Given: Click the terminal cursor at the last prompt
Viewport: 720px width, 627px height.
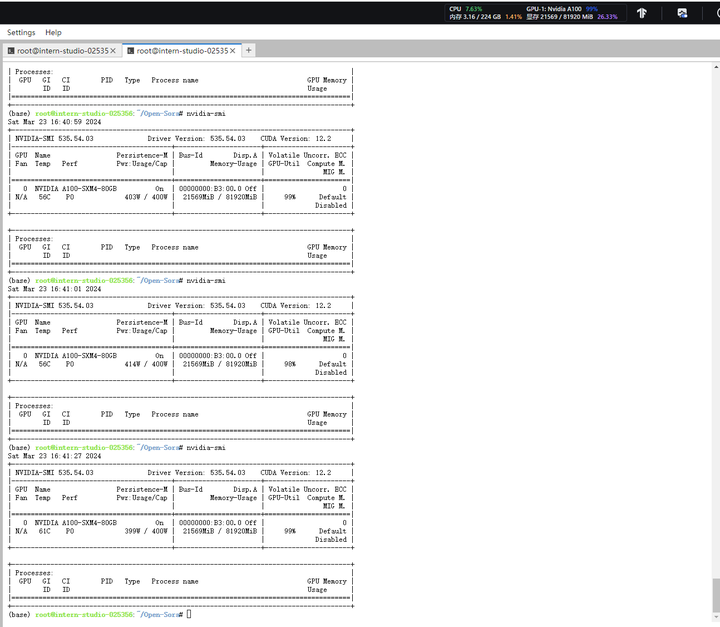Looking at the screenshot, I should coord(189,614).
